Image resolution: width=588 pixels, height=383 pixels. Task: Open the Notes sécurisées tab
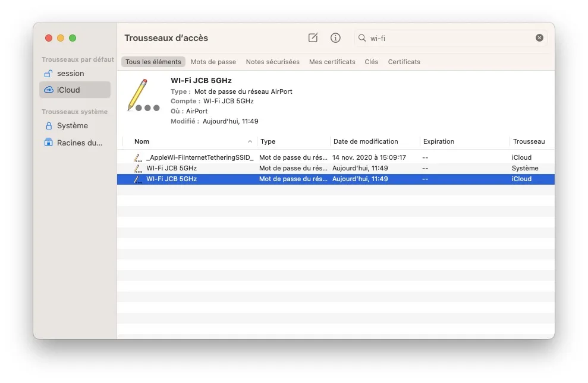pos(273,62)
